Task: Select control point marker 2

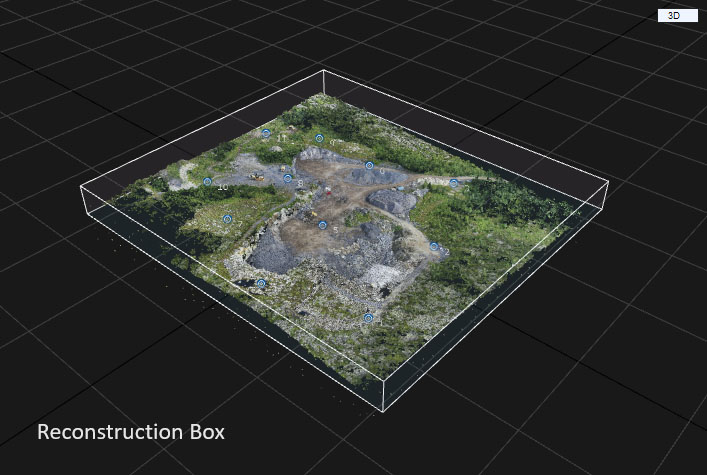Action: coord(434,246)
